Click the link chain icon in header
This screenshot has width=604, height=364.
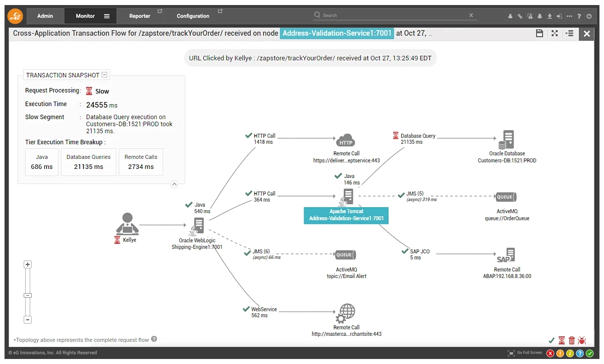(520, 16)
